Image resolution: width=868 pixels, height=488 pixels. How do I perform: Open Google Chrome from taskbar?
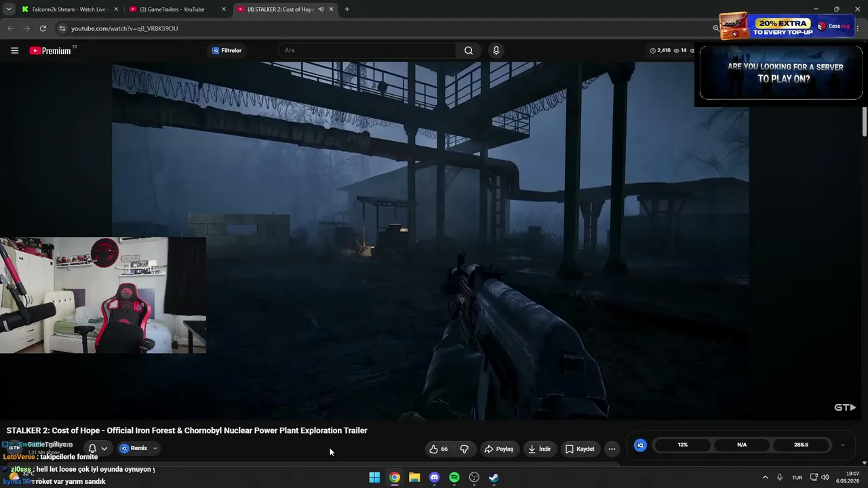395,478
